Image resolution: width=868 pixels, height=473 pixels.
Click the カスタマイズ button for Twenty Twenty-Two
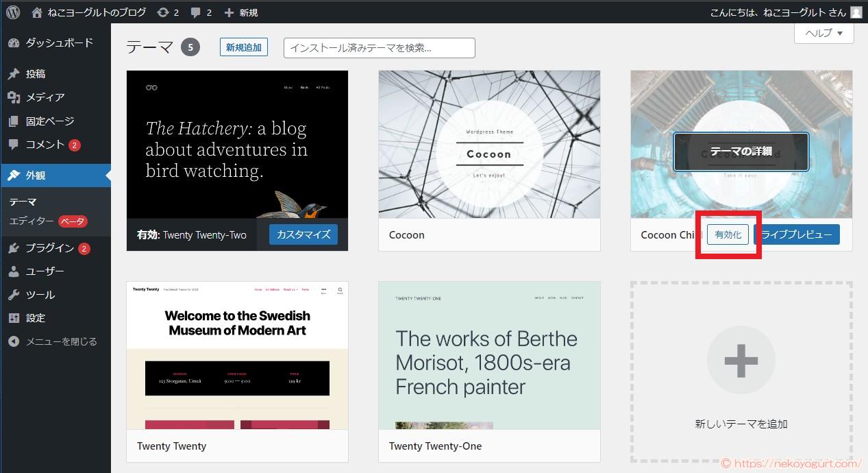point(303,234)
